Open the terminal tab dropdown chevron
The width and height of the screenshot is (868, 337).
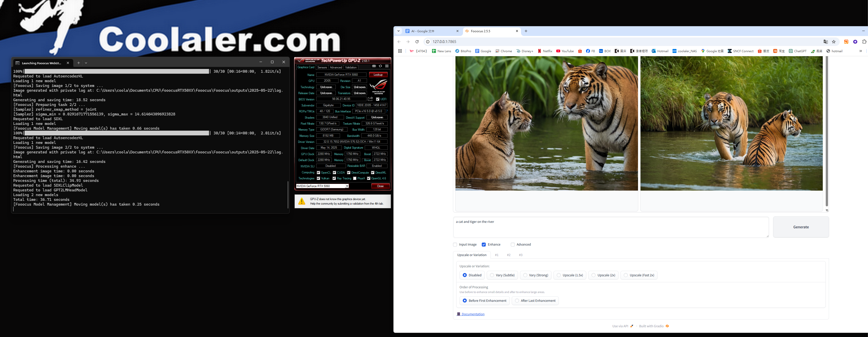coord(86,63)
